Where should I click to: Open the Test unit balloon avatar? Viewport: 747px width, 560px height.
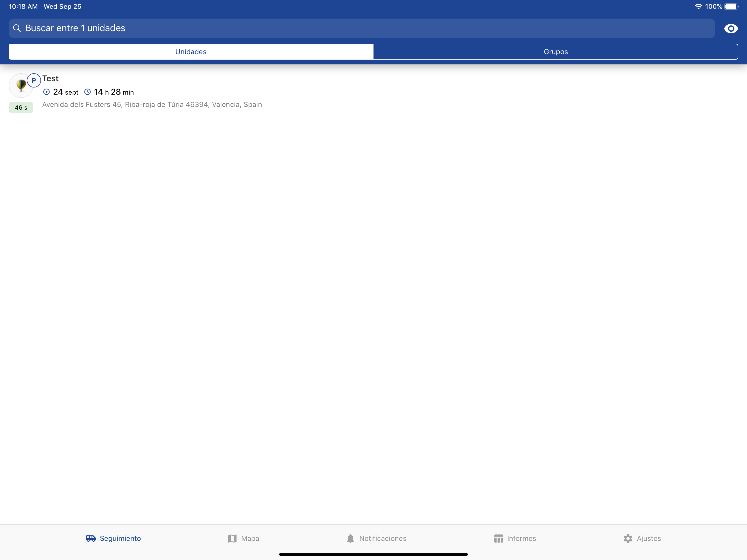21,86
